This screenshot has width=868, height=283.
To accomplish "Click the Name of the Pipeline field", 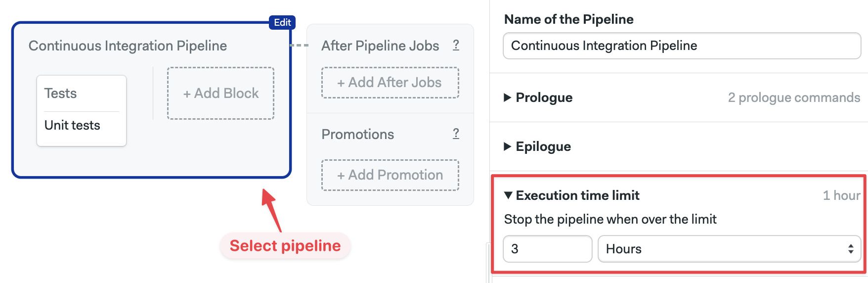I will pyautogui.click(x=682, y=46).
